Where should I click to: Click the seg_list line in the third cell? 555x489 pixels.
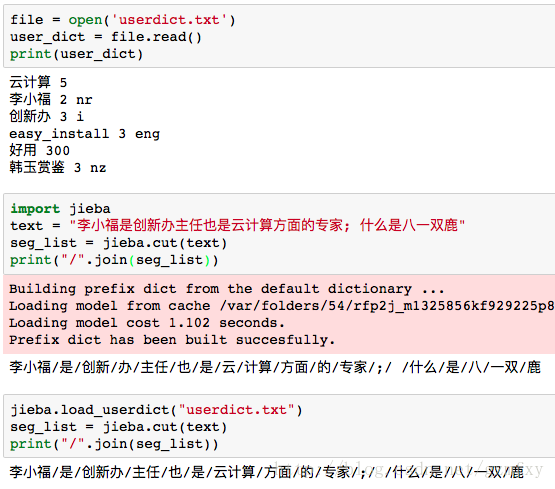tap(118, 427)
